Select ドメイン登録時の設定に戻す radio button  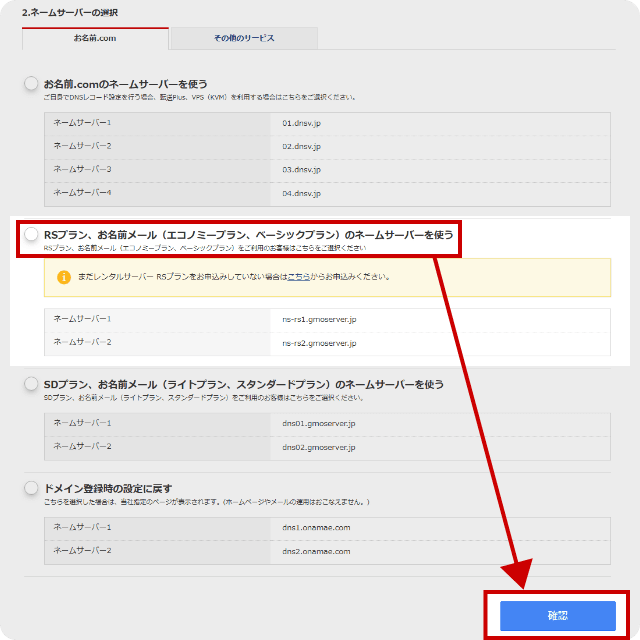click(31, 488)
